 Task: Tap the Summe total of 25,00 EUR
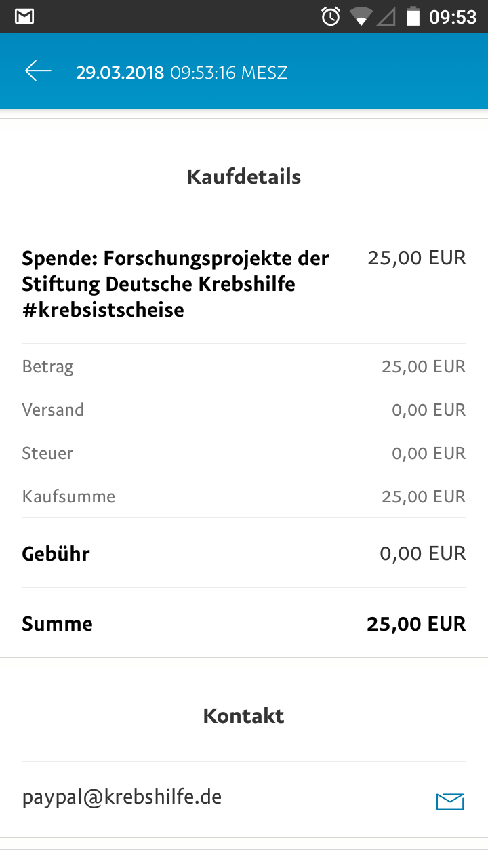(x=416, y=624)
